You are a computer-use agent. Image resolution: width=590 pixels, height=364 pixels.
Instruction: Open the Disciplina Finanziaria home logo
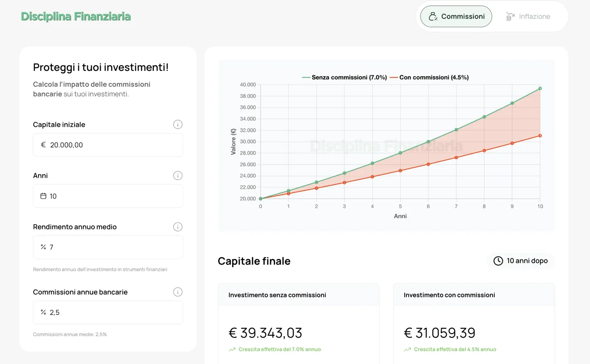(76, 16)
